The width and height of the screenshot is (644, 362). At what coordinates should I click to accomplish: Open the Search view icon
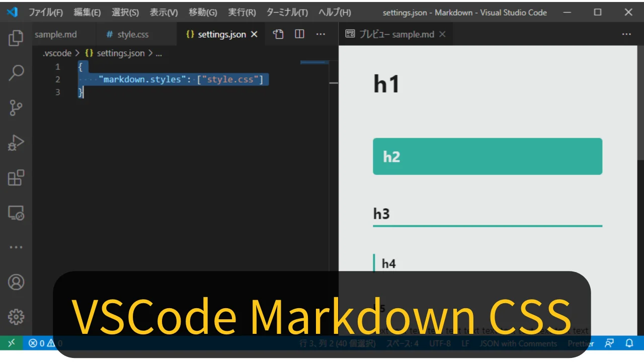pyautogui.click(x=16, y=73)
